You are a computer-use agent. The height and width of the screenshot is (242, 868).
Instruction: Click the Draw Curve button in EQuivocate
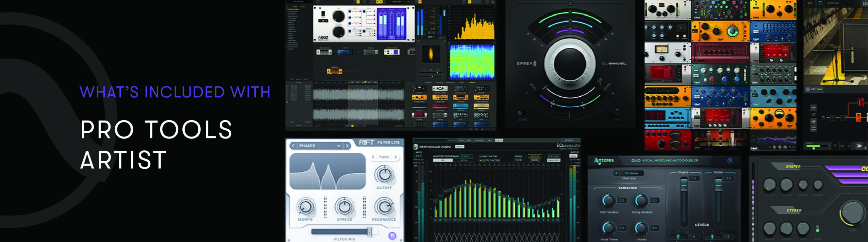click(553, 160)
